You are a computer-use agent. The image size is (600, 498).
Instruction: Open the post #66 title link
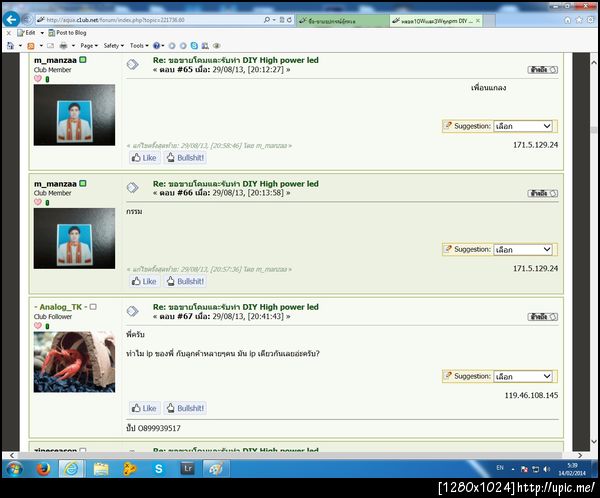(235, 184)
